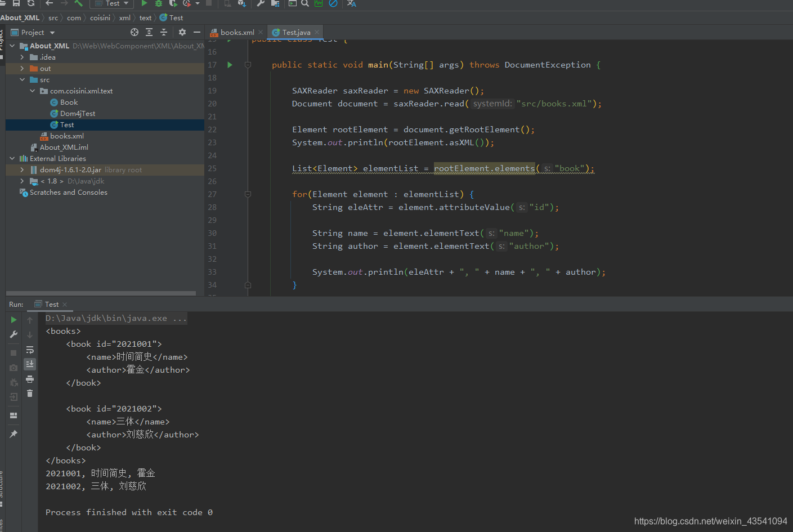
Task: Click the layout icon in Run panel
Action: (14, 415)
